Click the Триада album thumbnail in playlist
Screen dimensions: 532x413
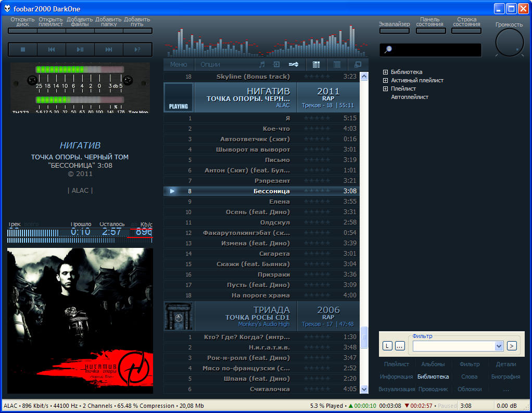(x=179, y=317)
